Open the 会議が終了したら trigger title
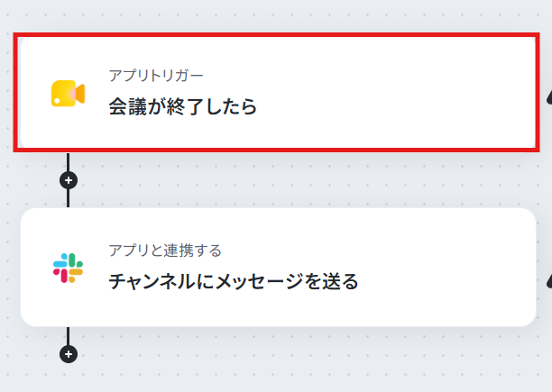The height and width of the screenshot is (392, 552). click(183, 106)
